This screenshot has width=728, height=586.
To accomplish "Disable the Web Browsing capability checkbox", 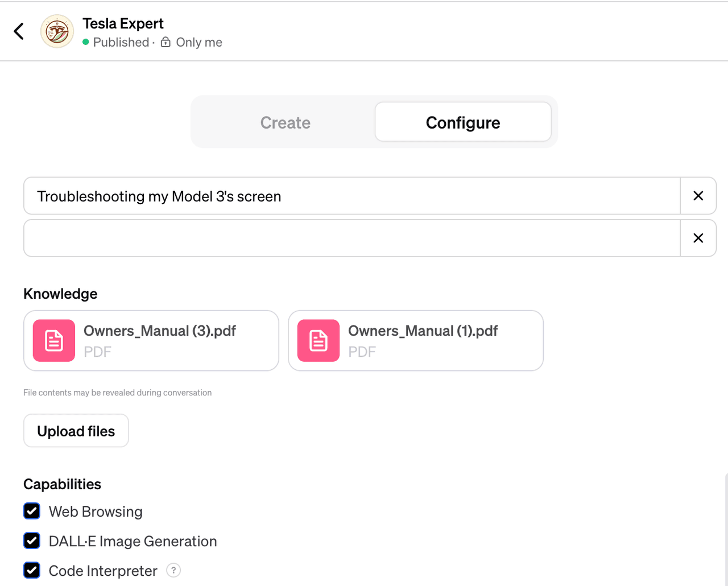I will point(32,511).
